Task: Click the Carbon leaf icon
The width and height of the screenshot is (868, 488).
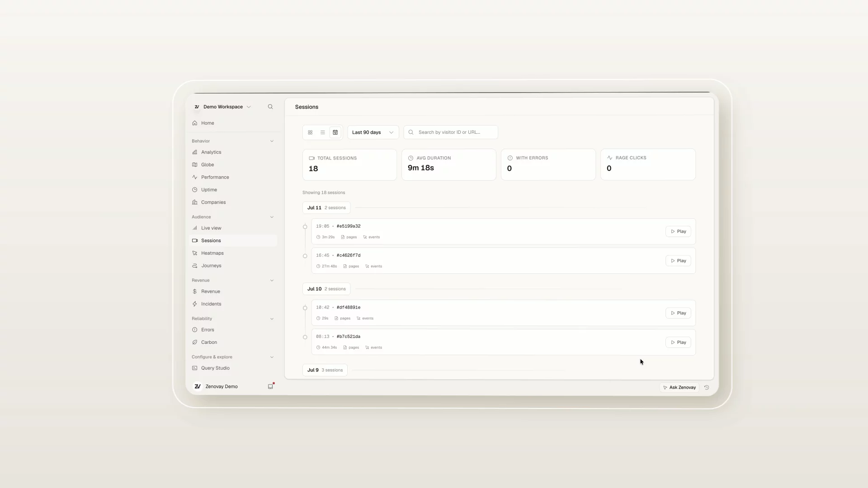Action: click(194, 342)
